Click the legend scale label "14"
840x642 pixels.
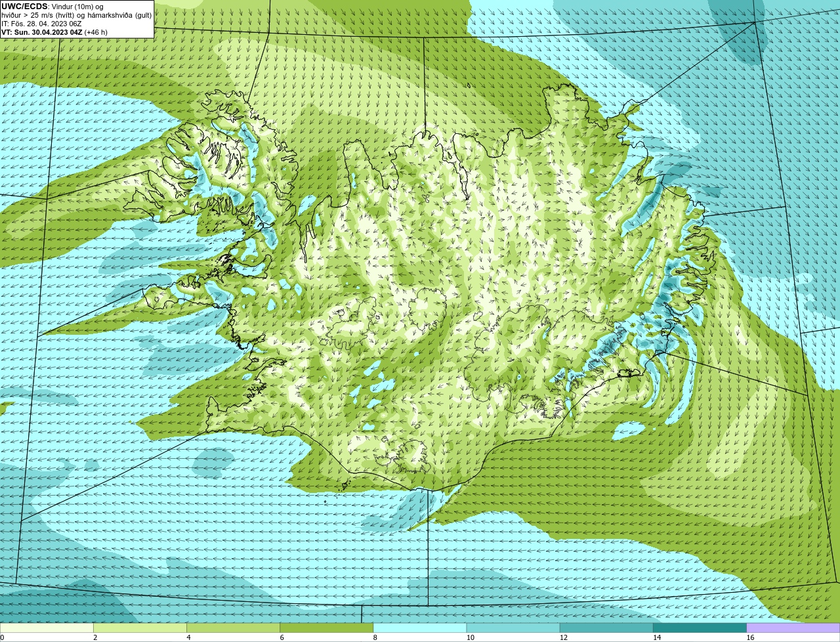(x=657, y=637)
